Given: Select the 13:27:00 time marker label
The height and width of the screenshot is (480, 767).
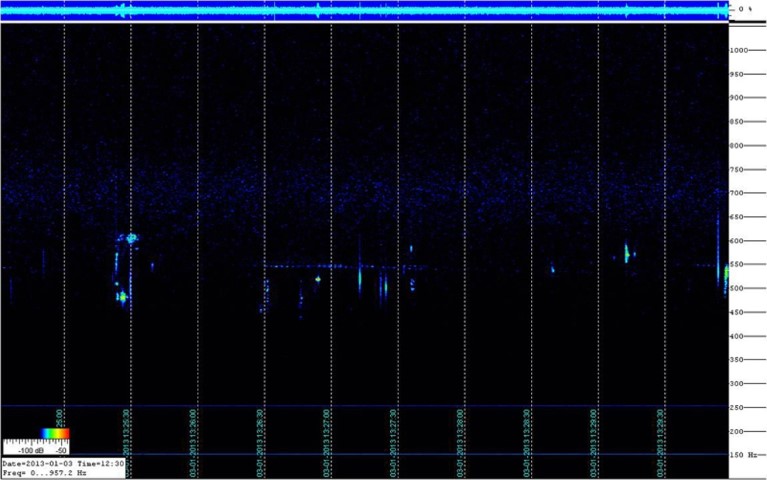Looking at the screenshot, I should click(x=326, y=444).
